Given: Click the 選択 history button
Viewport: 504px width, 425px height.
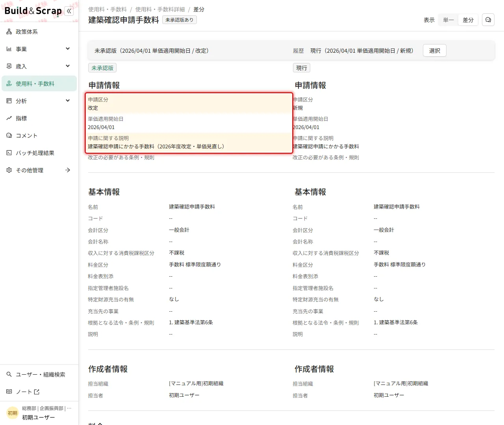Looking at the screenshot, I should (435, 51).
